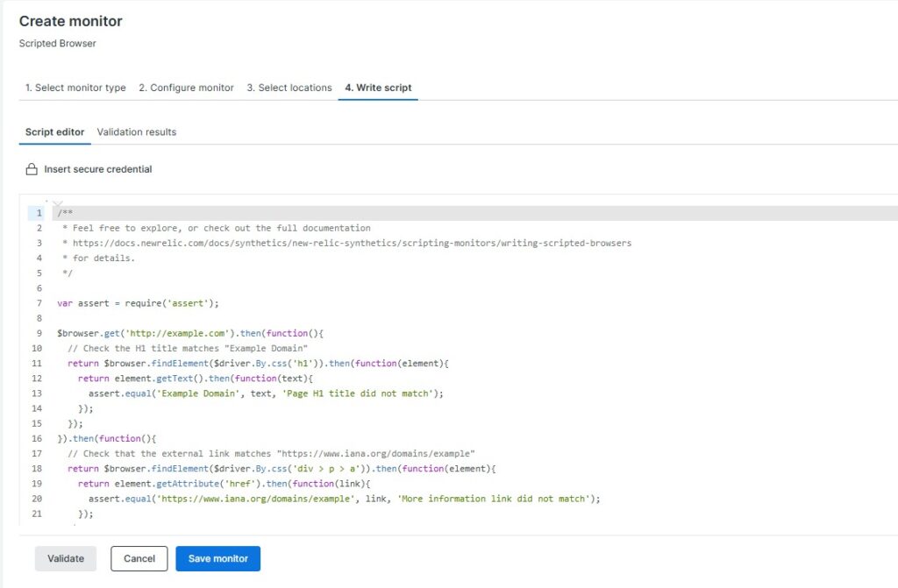Go back to Select monitor type step
This screenshot has height=588, width=898.
pos(75,88)
